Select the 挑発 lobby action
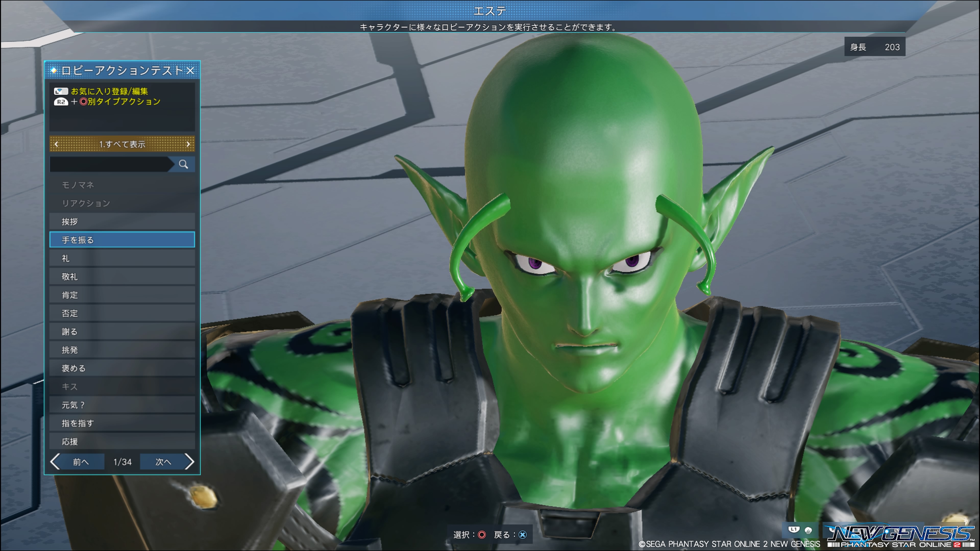This screenshot has width=980, height=551. coord(122,349)
